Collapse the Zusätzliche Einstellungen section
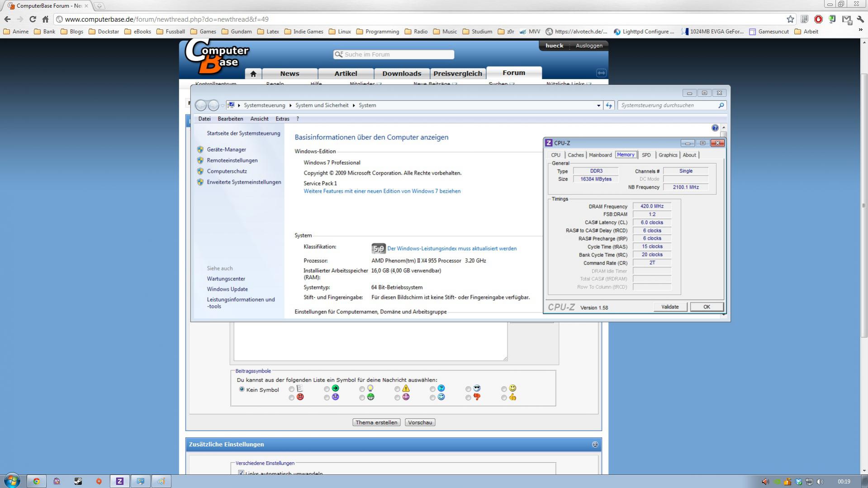The width and height of the screenshot is (868, 488). (595, 445)
